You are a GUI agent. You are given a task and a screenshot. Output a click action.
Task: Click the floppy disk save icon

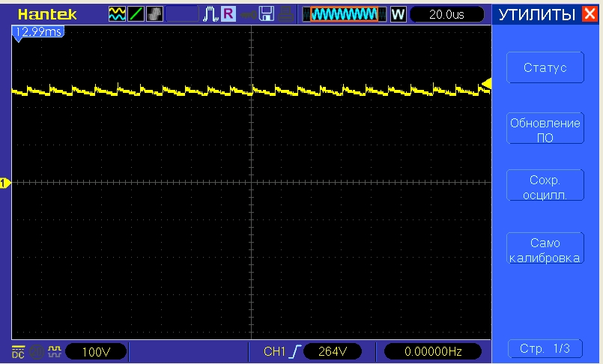coord(266,14)
